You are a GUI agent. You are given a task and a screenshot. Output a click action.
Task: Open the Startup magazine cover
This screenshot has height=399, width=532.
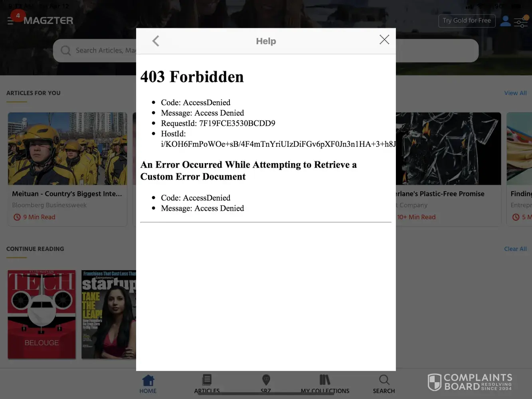109,314
